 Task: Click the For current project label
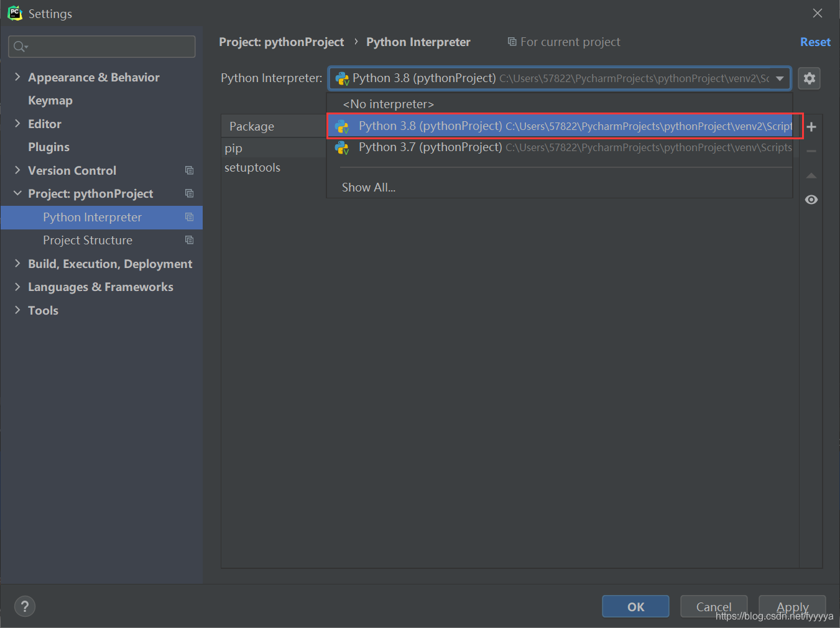[x=564, y=42]
